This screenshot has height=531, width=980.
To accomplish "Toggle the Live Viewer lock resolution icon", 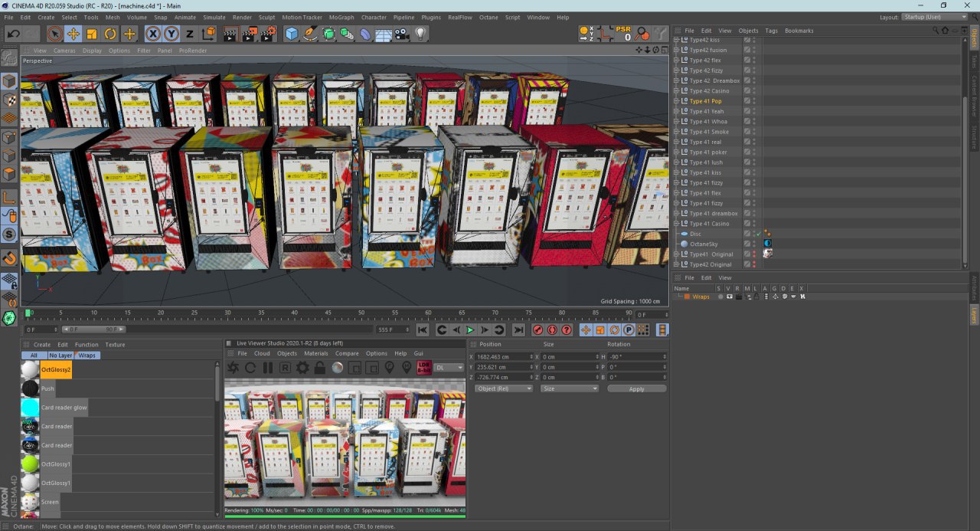I will (320, 368).
